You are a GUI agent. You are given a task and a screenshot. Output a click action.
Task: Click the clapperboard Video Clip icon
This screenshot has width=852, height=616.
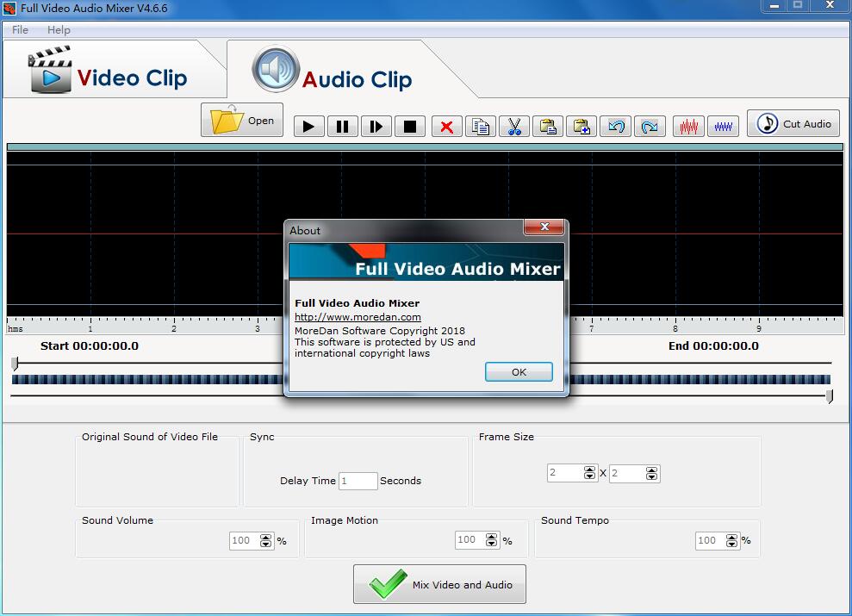(49, 70)
